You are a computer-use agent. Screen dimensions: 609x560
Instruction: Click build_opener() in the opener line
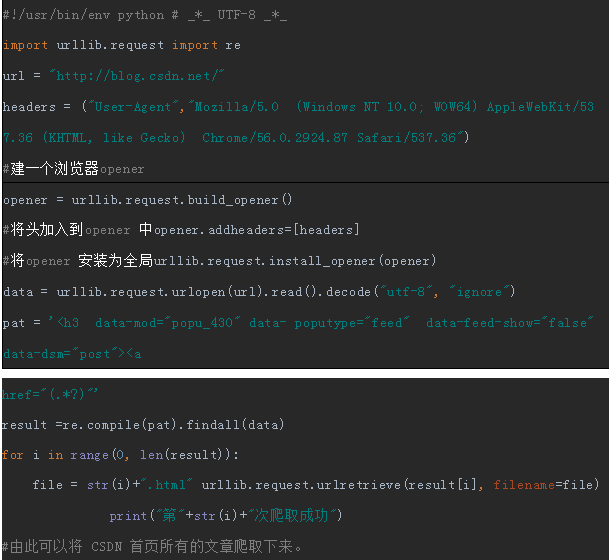(240, 200)
